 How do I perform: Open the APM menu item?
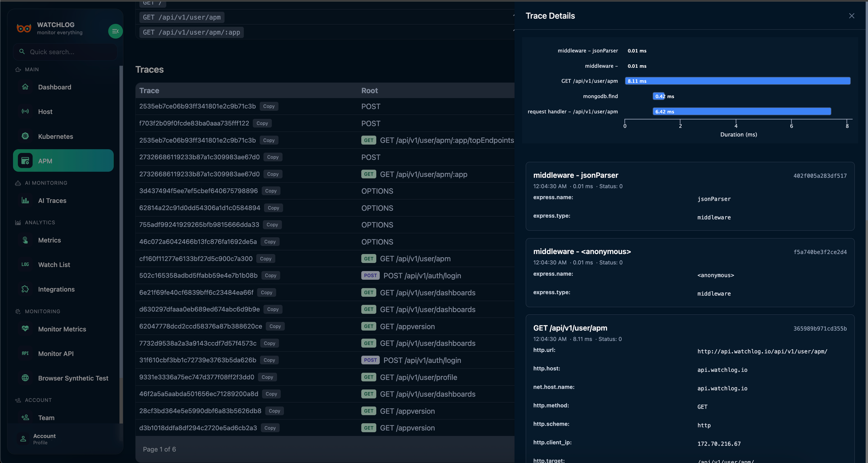coord(63,161)
